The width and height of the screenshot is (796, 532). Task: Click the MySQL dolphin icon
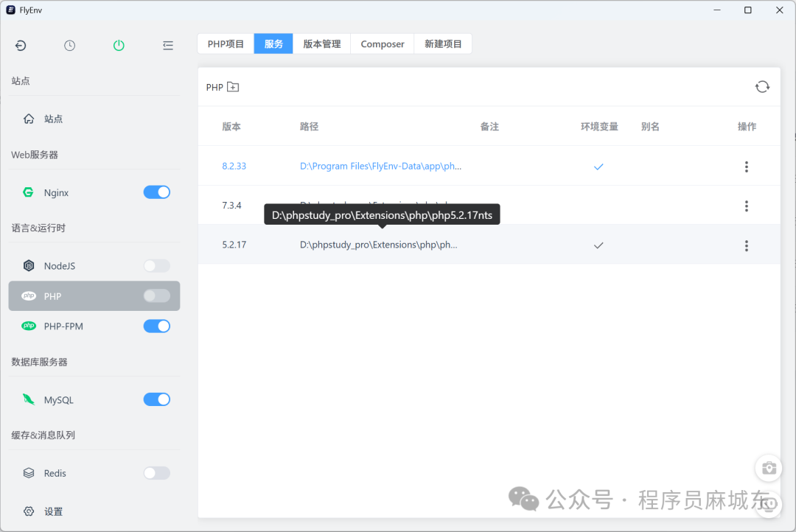(29, 399)
